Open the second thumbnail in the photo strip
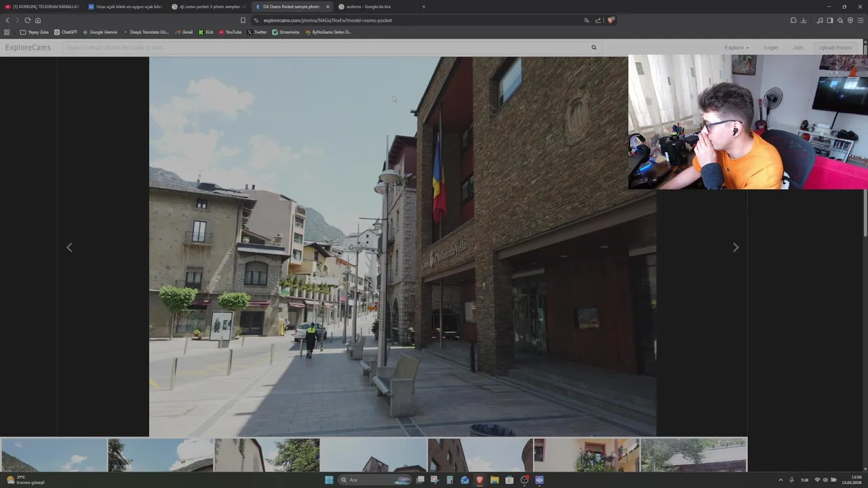 click(x=161, y=455)
